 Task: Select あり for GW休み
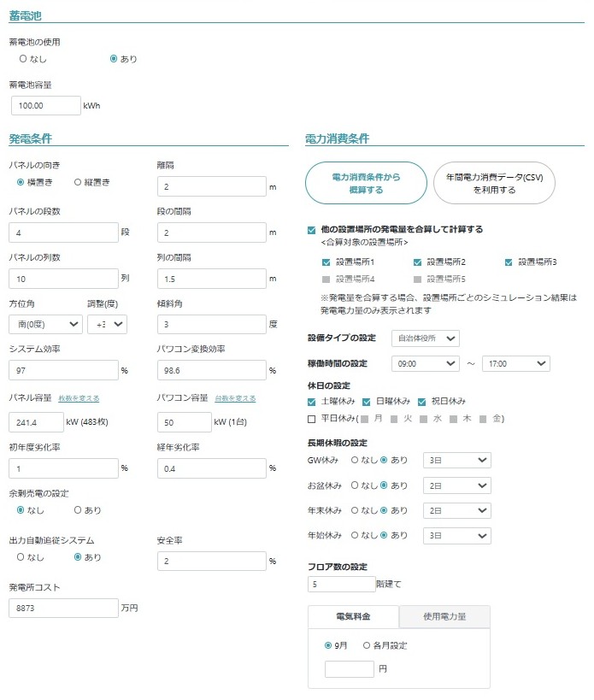coord(384,460)
